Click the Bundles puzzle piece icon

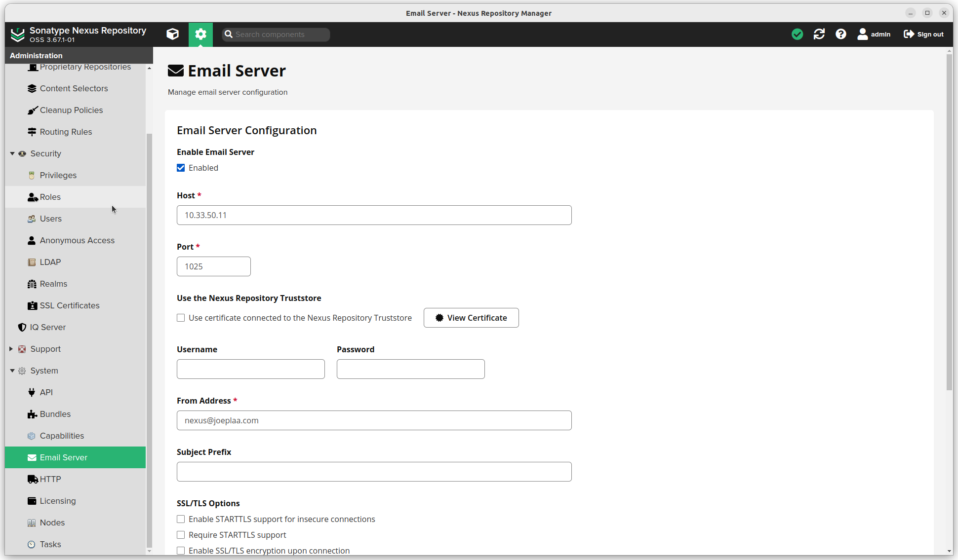pyautogui.click(x=32, y=414)
